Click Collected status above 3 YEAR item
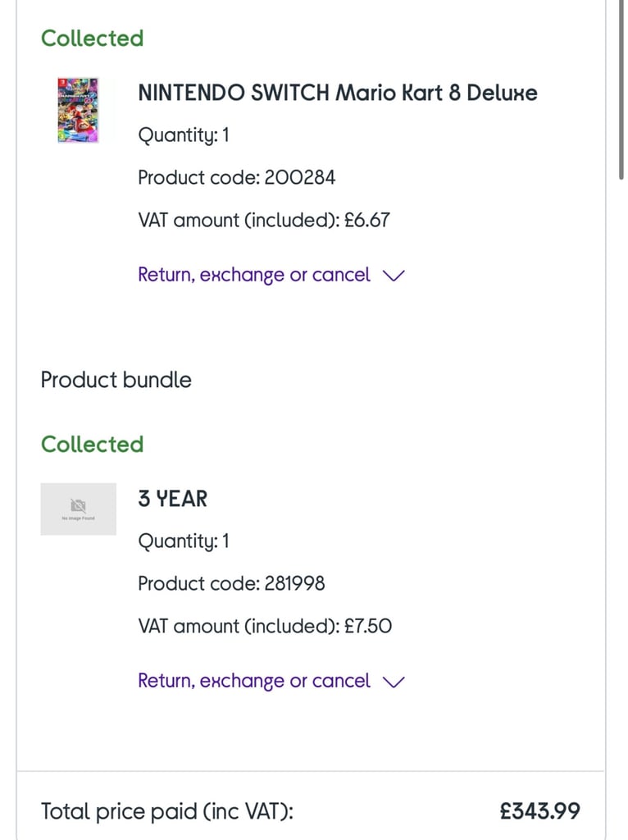The width and height of the screenshot is (628, 840). [92, 444]
